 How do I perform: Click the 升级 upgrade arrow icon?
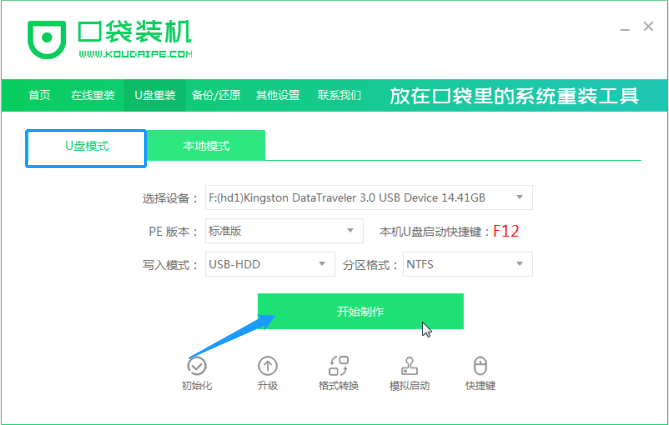pos(267,366)
